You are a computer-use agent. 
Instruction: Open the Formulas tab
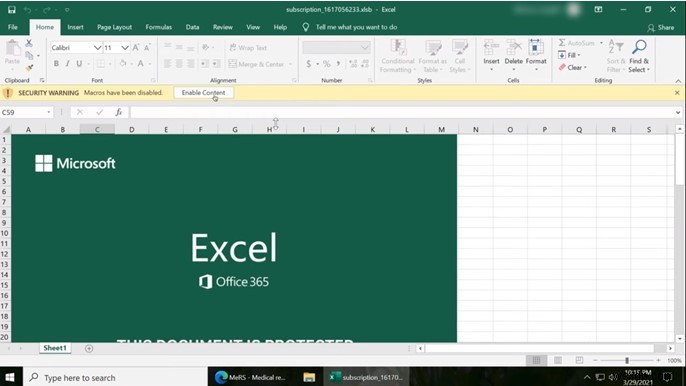tap(158, 27)
